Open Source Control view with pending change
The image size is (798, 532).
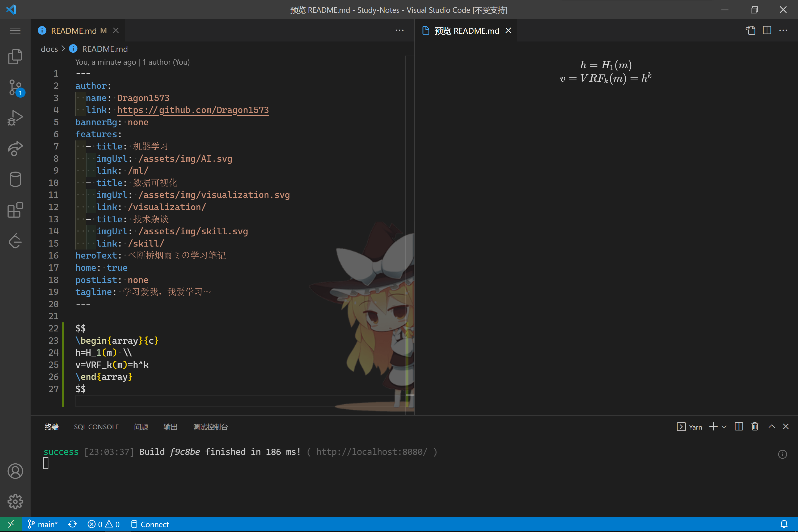[15, 88]
